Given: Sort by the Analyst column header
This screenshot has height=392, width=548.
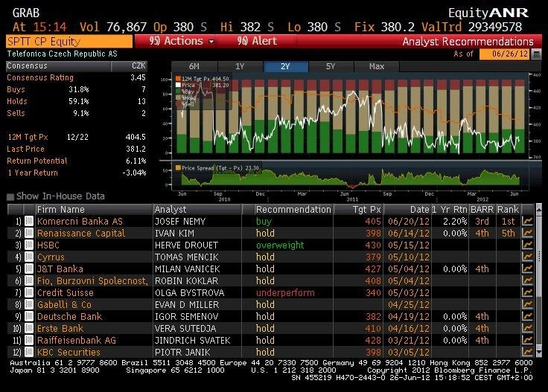Looking at the screenshot, I should coord(197,210).
